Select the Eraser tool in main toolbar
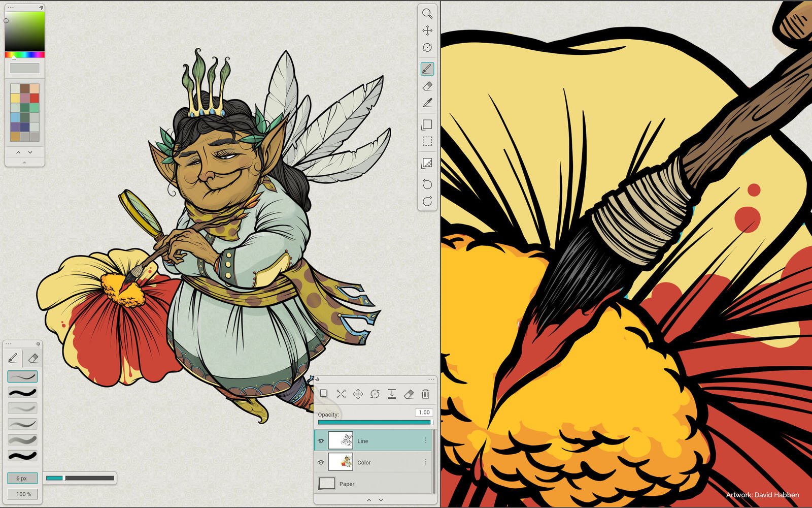The image size is (812, 508). click(427, 86)
